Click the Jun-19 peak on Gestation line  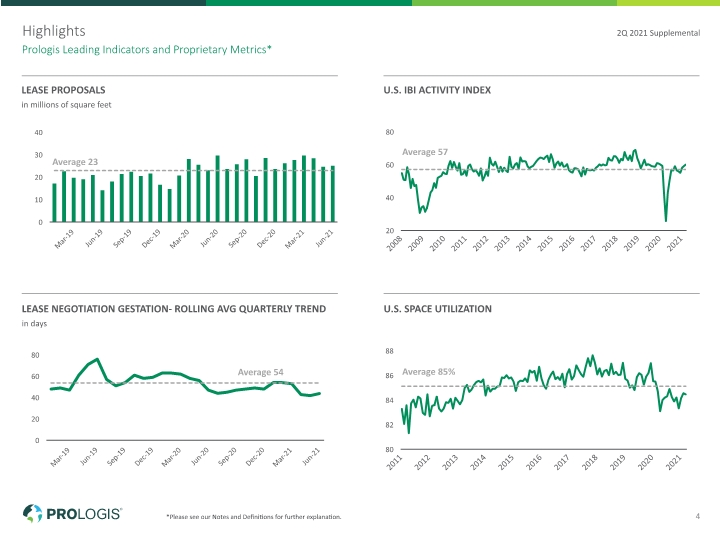(x=97, y=359)
